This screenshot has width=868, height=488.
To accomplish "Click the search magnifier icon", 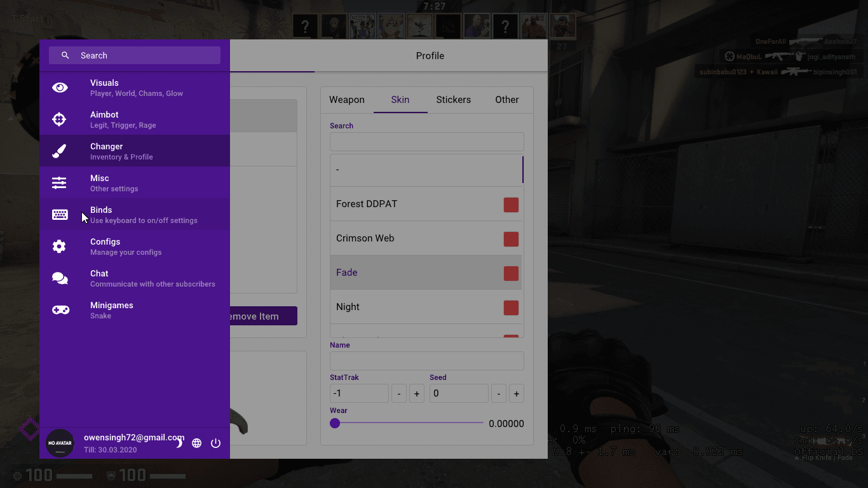I will click(x=65, y=55).
